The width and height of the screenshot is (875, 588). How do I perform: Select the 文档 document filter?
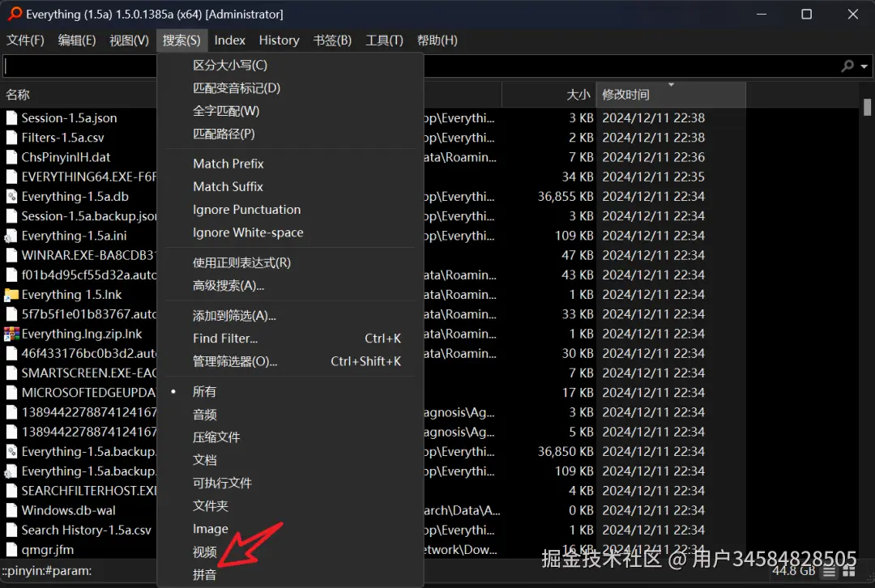(291, 460)
